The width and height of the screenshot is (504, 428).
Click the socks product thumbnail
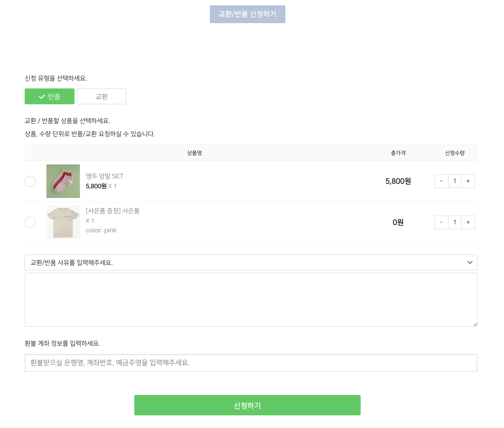[63, 181]
